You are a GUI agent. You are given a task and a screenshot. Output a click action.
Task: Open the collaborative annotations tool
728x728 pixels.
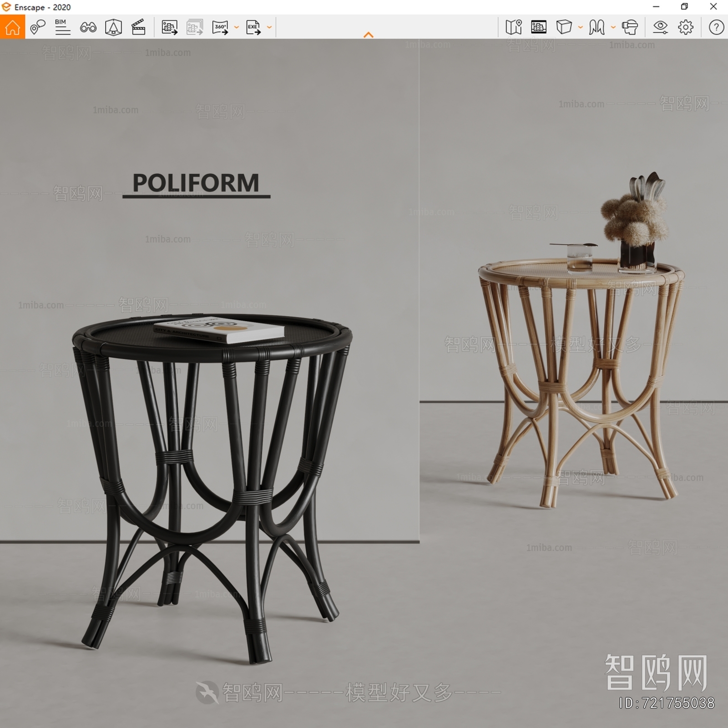[x=38, y=27]
